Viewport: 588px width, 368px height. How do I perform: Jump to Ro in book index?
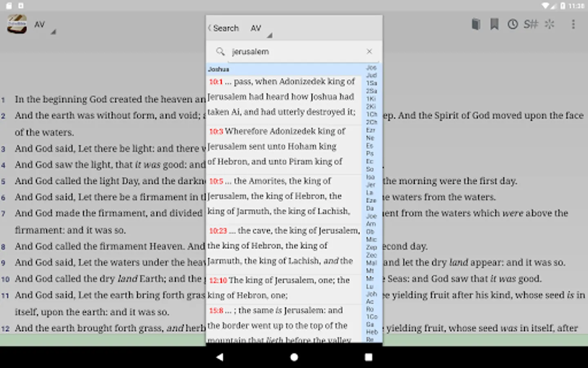(x=370, y=309)
